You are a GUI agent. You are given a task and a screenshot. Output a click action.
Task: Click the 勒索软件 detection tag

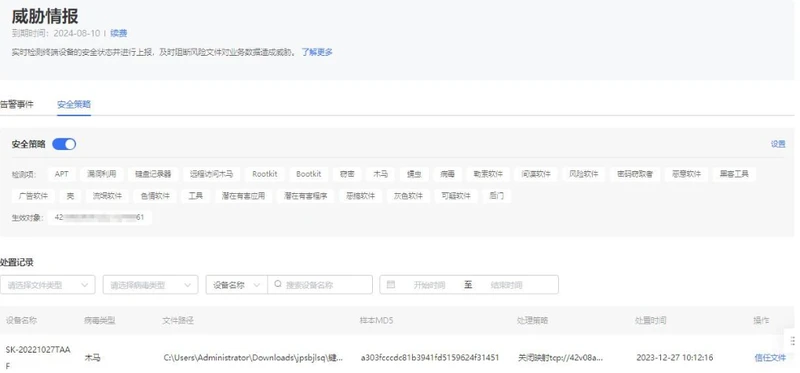(x=488, y=174)
